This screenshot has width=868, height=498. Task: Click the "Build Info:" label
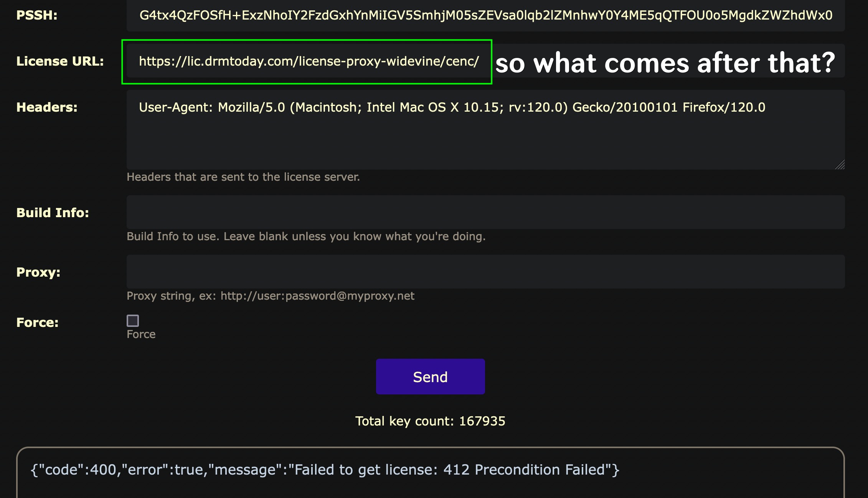click(53, 213)
